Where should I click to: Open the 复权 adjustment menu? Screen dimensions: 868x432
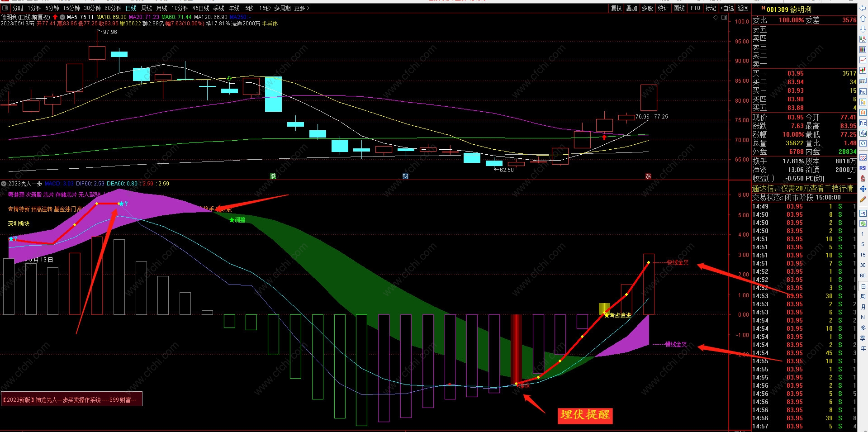point(616,8)
